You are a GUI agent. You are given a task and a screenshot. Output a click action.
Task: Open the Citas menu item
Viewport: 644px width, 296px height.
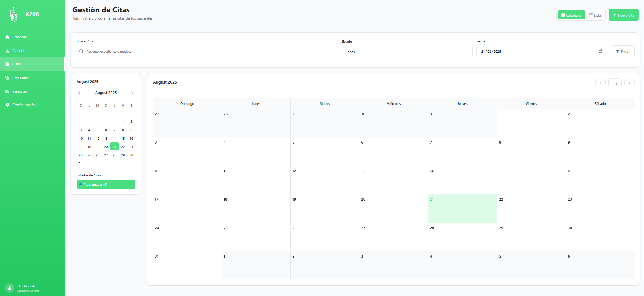coord(17,64)
